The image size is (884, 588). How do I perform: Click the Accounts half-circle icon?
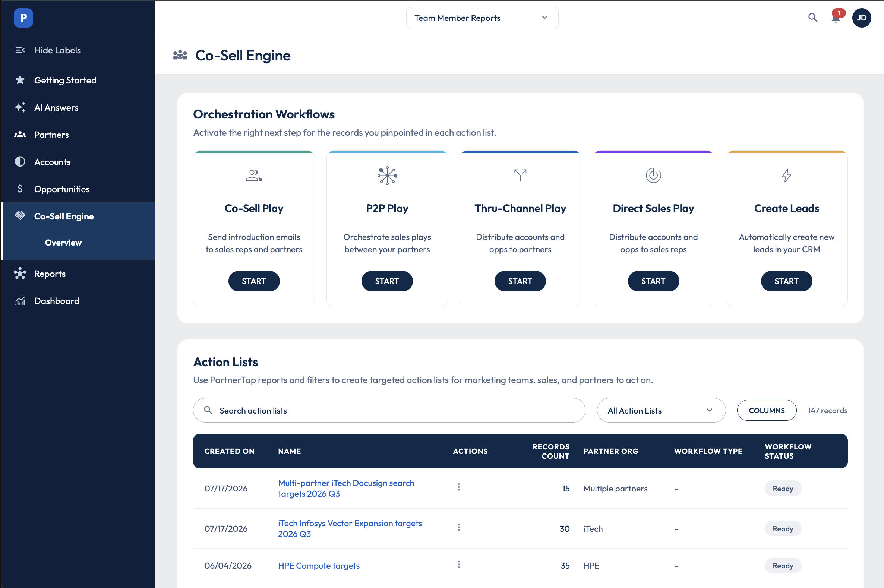20,162
